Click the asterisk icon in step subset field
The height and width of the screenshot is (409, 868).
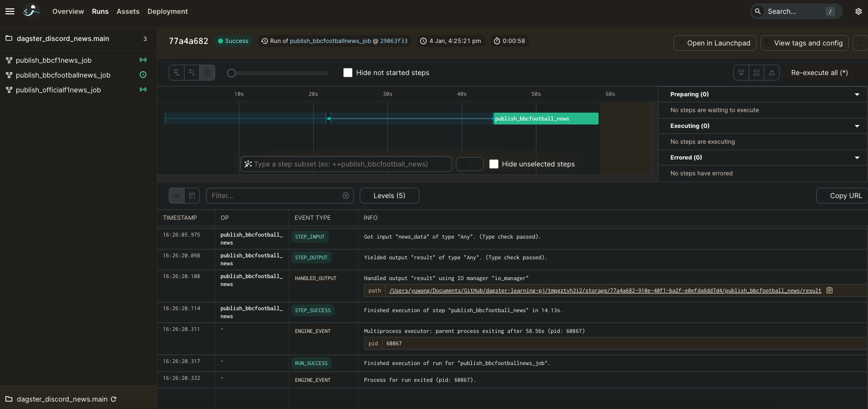coord(248,164)
